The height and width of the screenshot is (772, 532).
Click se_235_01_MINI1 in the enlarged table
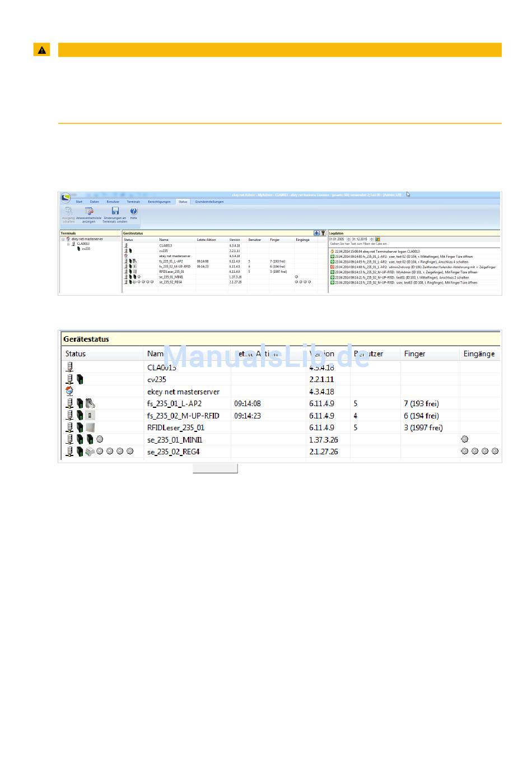tap(175, 440)
